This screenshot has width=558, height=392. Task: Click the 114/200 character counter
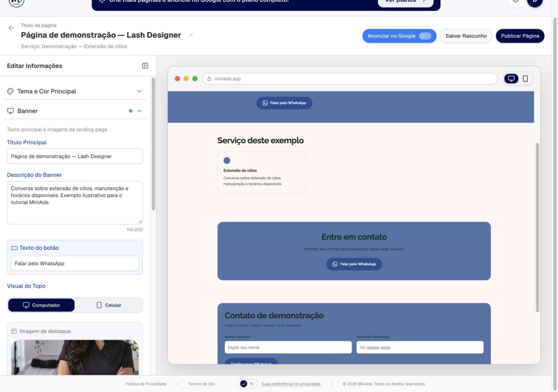[135, 230]
